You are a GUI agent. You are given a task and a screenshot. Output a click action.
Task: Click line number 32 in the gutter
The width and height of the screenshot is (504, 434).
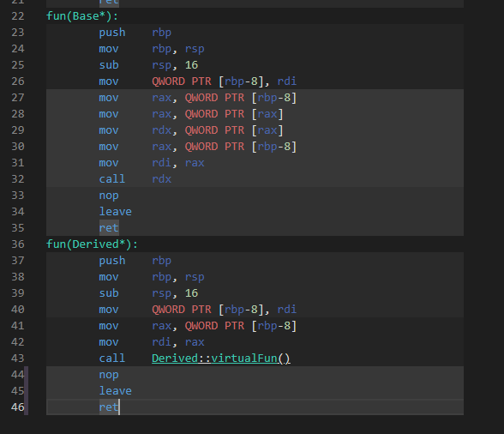click(x=18, y=179)
